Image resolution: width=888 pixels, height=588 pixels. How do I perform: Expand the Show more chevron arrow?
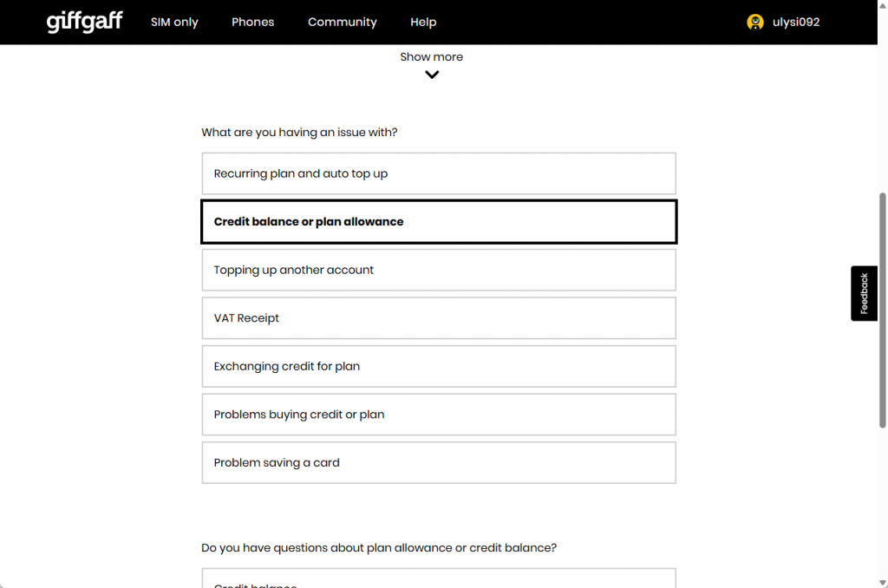pos(432,75)
